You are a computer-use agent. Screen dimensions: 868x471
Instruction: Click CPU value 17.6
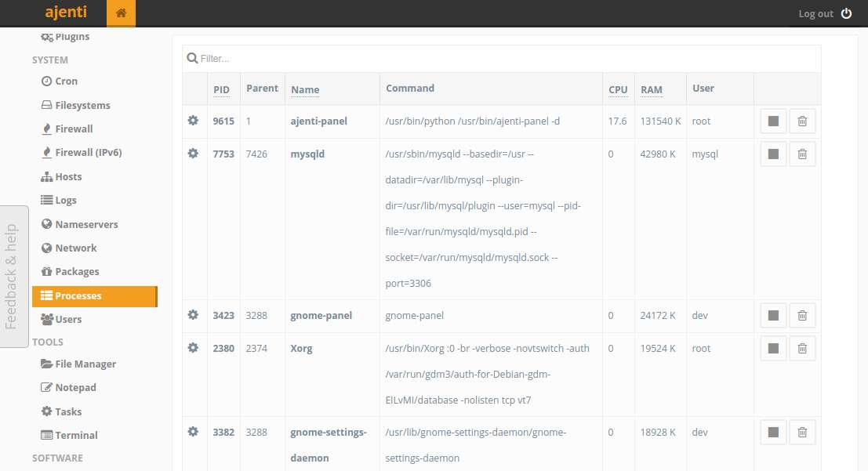617,121
